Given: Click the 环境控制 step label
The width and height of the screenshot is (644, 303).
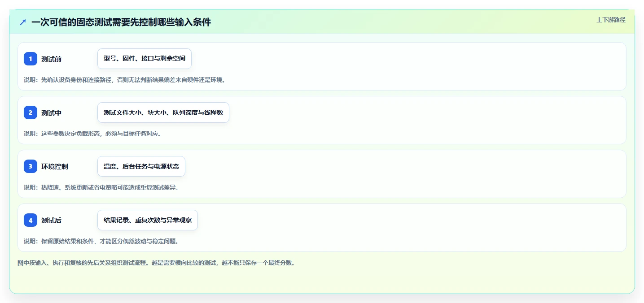Looking at the screenshot, I should pos(55,166).
